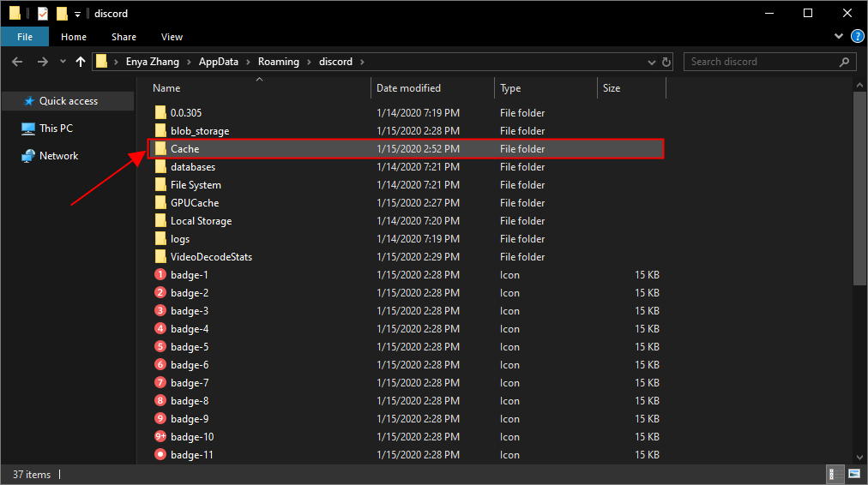Switch to details view icon
The width and height of the screenshot is (868, 485).
tap(833, 474)
